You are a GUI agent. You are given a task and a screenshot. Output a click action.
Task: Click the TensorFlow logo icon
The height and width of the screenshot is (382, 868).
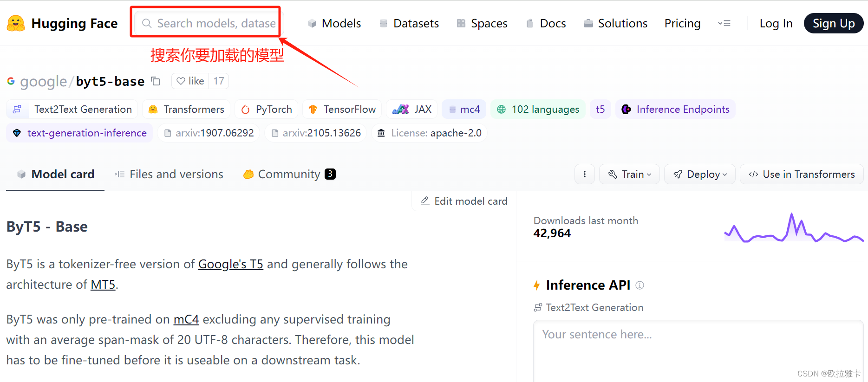click(313, 110)
